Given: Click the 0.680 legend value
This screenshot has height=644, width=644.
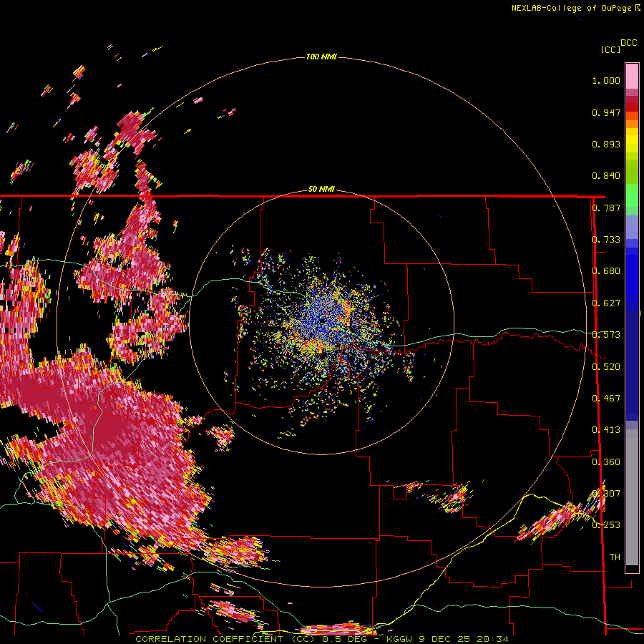Looking at the screenshot, I should [x=606, y=271].
